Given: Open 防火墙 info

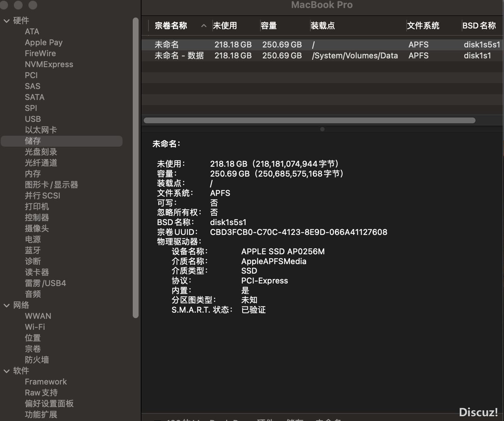Looking at the screenshot, I should click(37, 360).
